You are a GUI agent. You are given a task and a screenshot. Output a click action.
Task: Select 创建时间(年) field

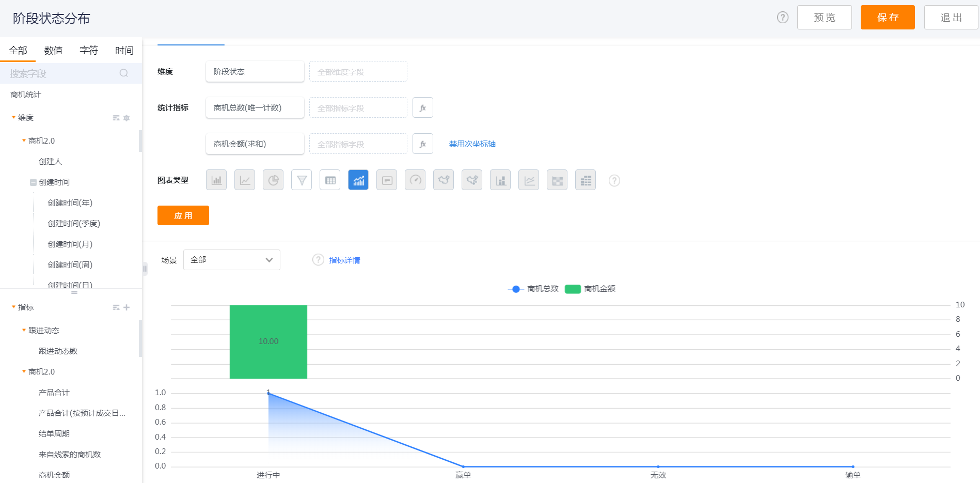pyautogui.click(x=70, y=203)
